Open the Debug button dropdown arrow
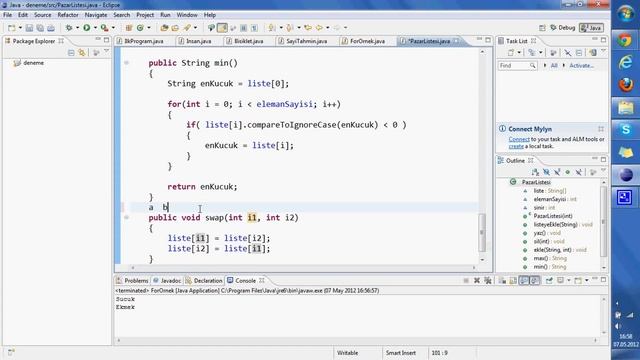This screenshot has height=360, width=640. pyautogui.click(x=77, y=28)
